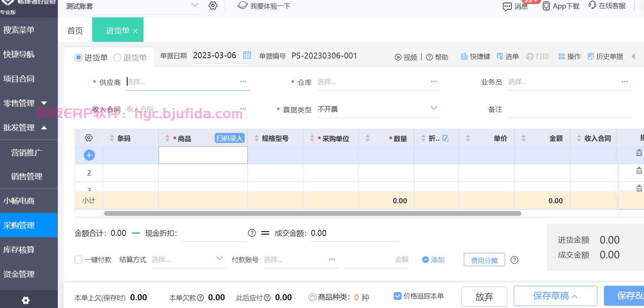Collapse toolbar with left triangle arrow

pos(633,56)
